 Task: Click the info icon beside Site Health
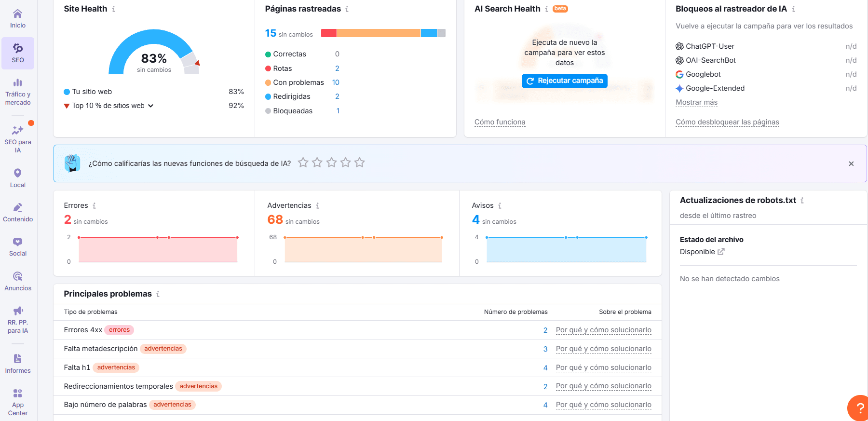114,9
